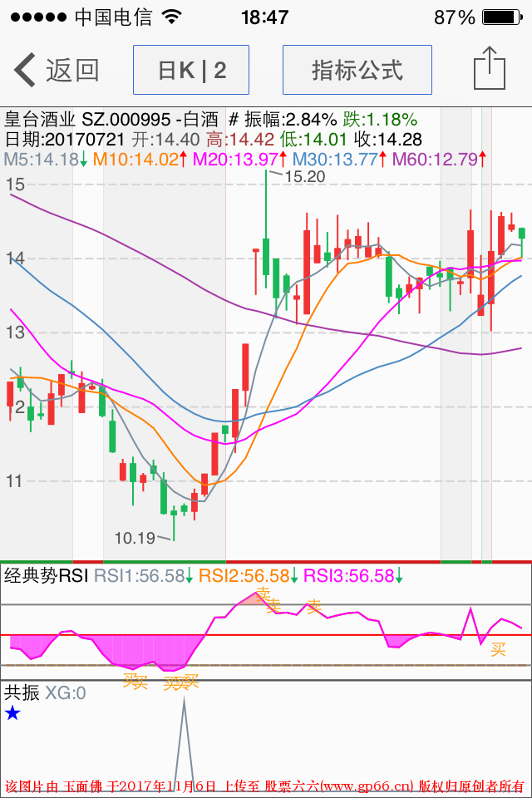Tap the 10.19 low price marker
532x798 pixels.
click(135, 538)
